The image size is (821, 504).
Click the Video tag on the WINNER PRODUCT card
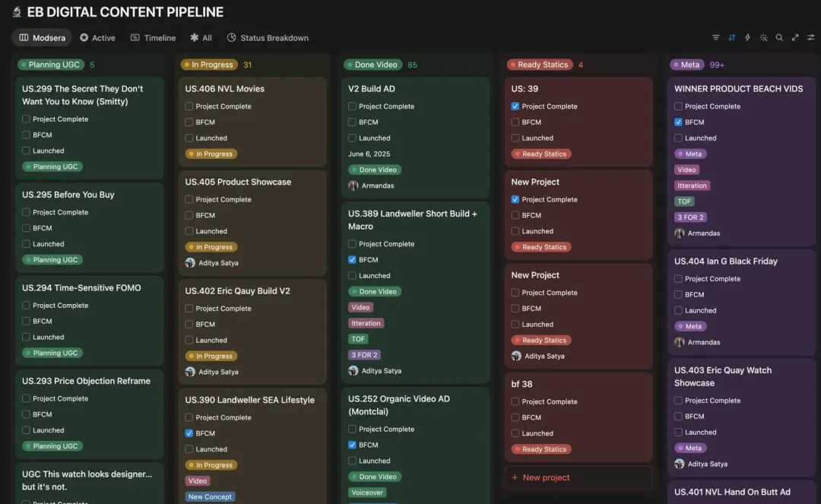[686, 170]
